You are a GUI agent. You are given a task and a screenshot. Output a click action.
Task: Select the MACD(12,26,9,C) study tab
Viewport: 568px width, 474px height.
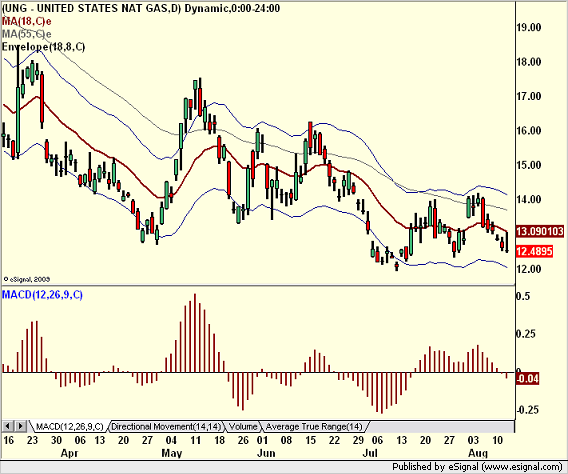pyautogui.click(x=70, y=427)
